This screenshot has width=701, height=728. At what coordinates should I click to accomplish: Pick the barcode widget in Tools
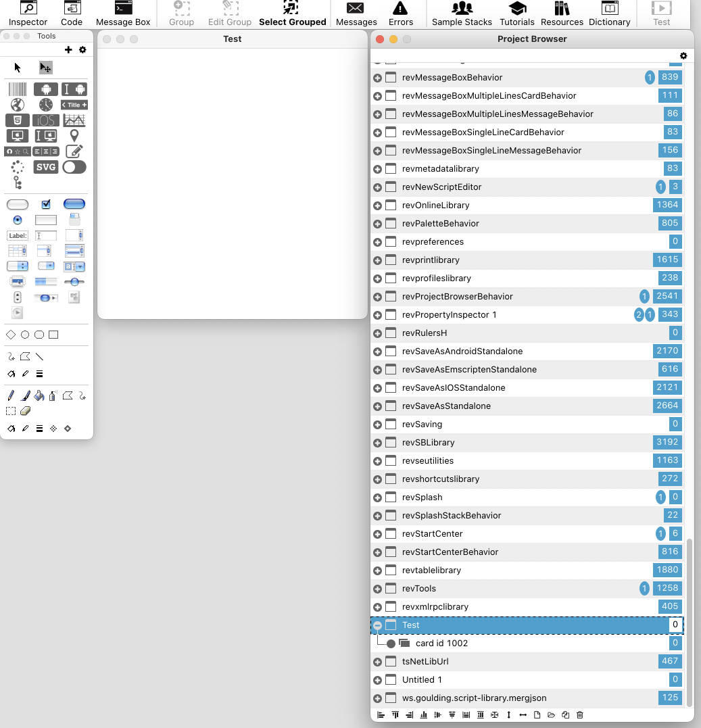(18, 89)
